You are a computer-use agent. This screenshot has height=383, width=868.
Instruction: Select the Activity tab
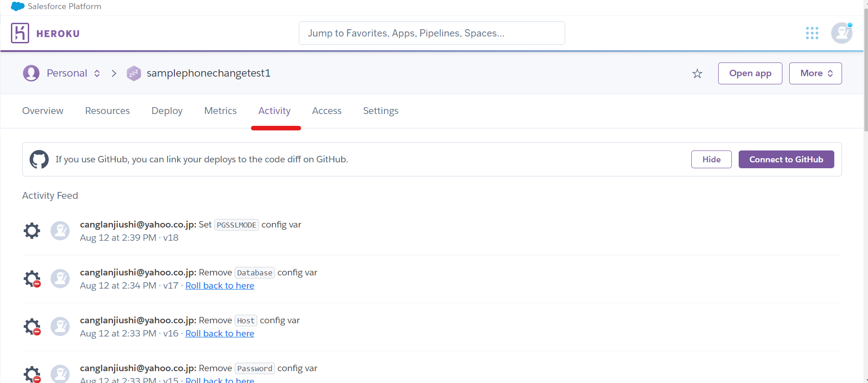[x=274, y=111]
